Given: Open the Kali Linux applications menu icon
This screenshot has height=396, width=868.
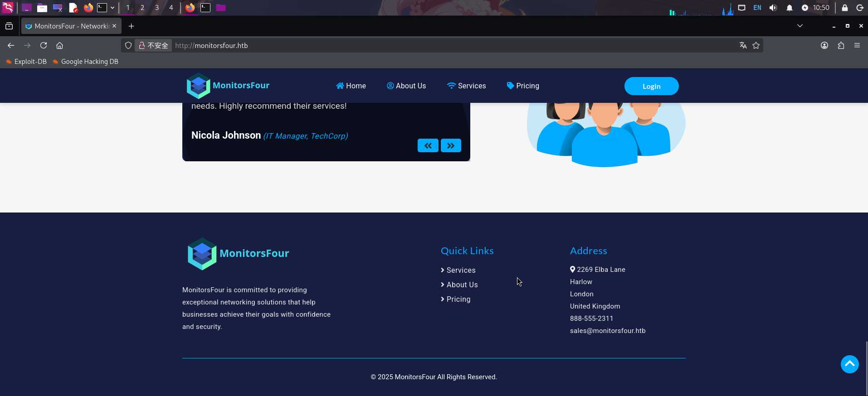Looking at the screenshot, I should [x=8, y=8].
